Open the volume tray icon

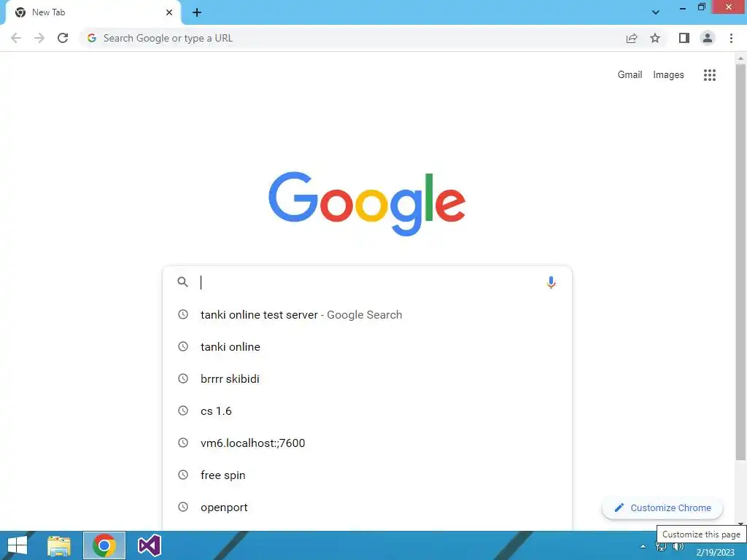click(678, 546)
